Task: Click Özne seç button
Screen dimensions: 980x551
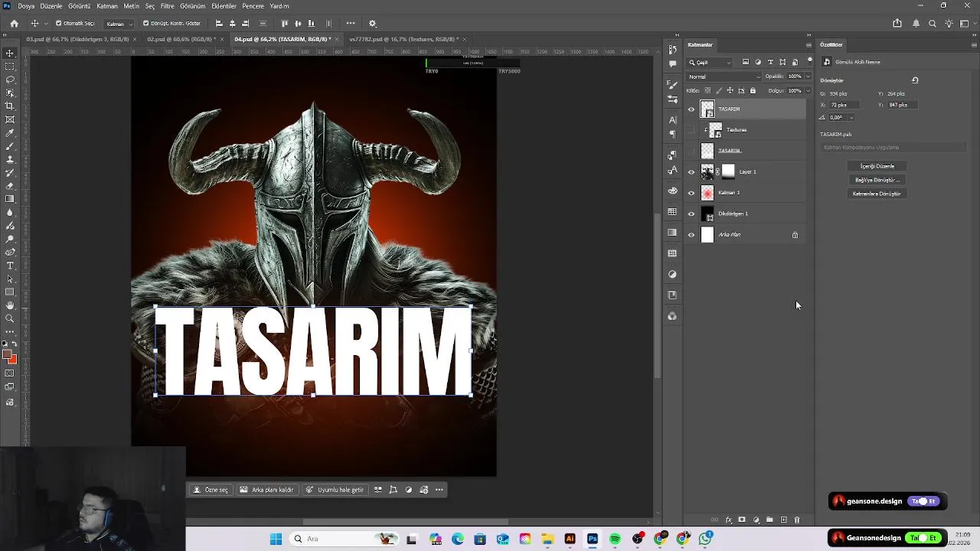Action: click(x=211, y=490)
